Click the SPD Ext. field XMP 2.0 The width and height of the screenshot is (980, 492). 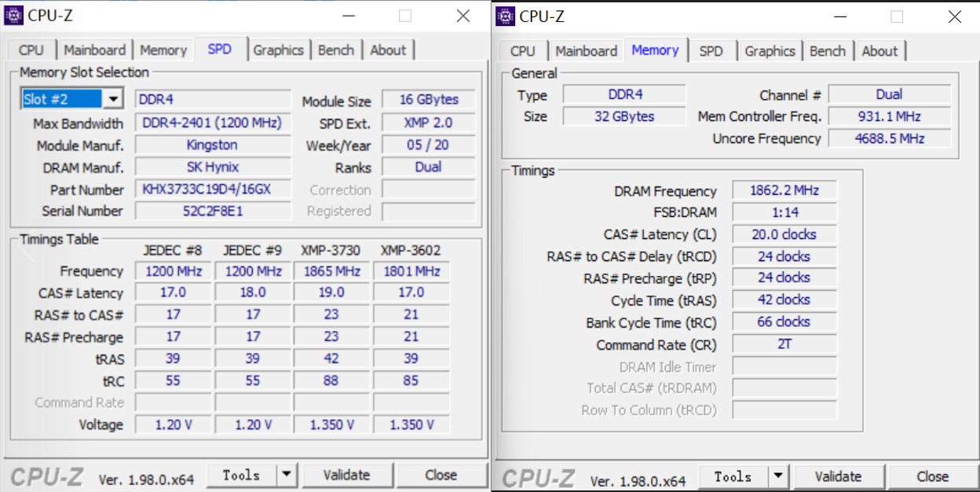pos(429,123)
